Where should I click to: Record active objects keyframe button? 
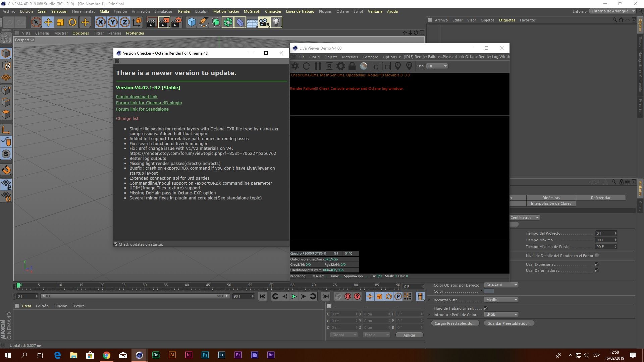coord(338,296)
